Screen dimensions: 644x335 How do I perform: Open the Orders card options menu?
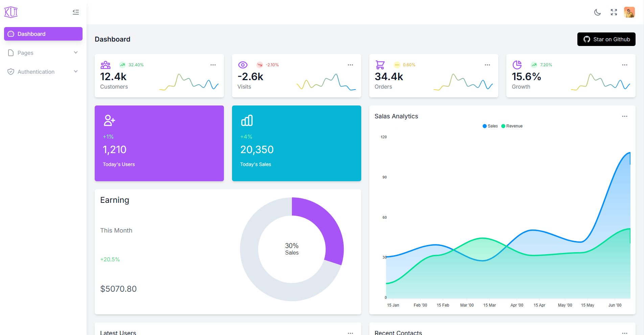487,65
